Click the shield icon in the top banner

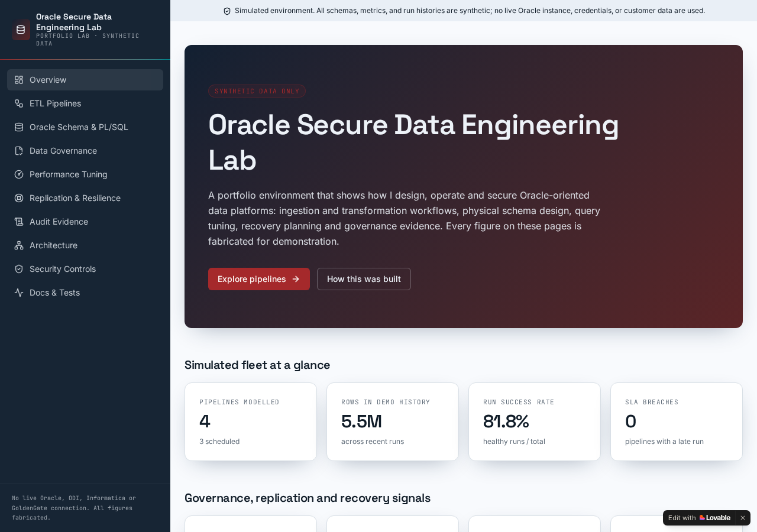point(227,11)
